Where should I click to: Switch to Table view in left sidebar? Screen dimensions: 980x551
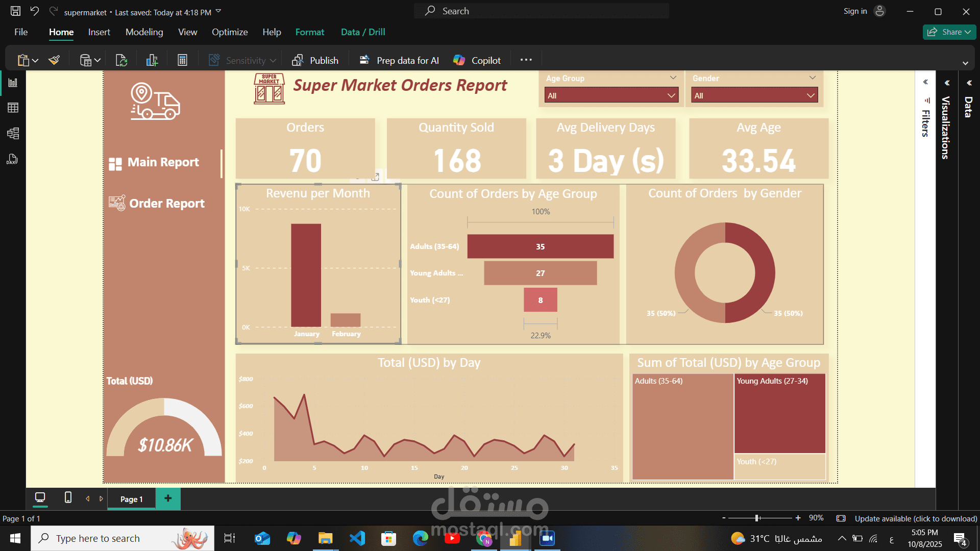pyautogui.click(x=13, y=108)
